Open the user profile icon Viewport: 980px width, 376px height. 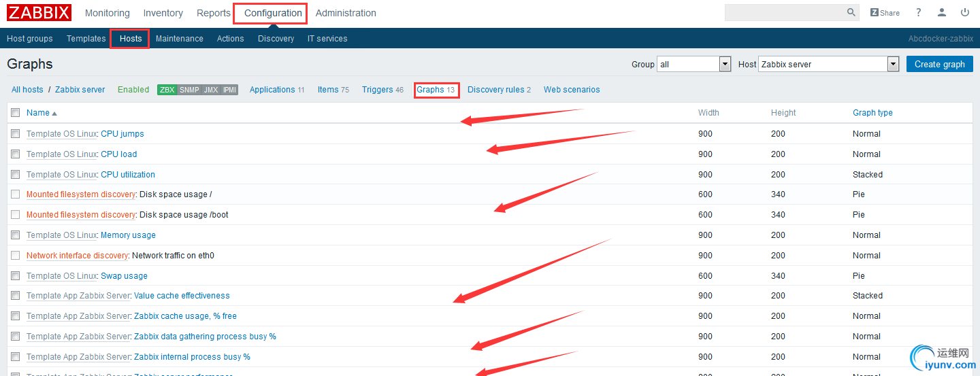[942, 13]
